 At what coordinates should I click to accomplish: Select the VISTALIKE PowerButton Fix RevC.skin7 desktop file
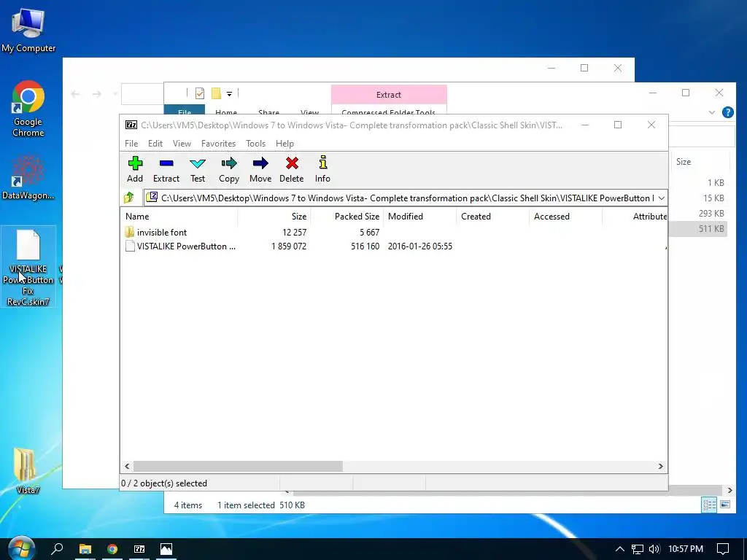point(28,267)
